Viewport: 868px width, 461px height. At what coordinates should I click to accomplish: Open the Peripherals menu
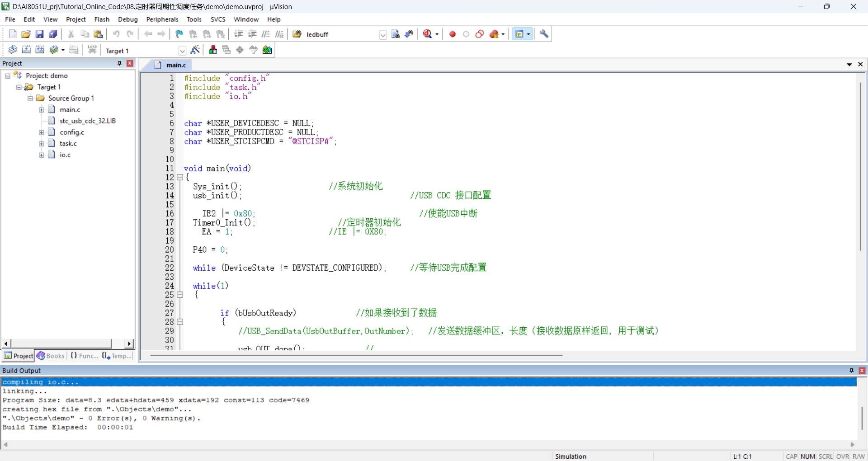(x=162, y=19)
